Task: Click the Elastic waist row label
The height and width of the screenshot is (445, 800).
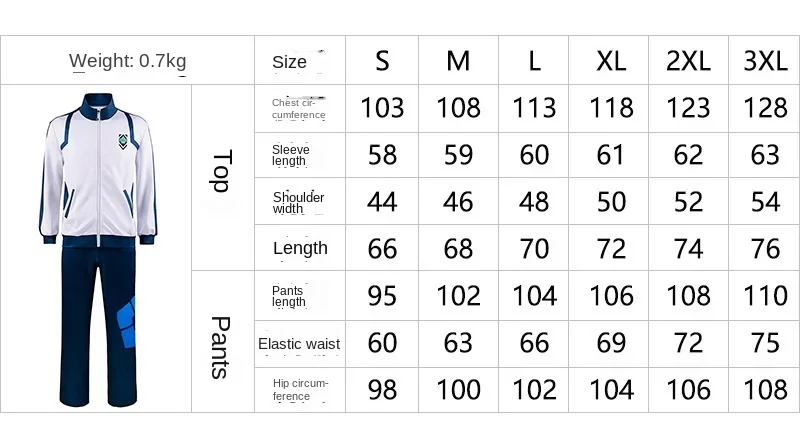Action: [299, 344]
